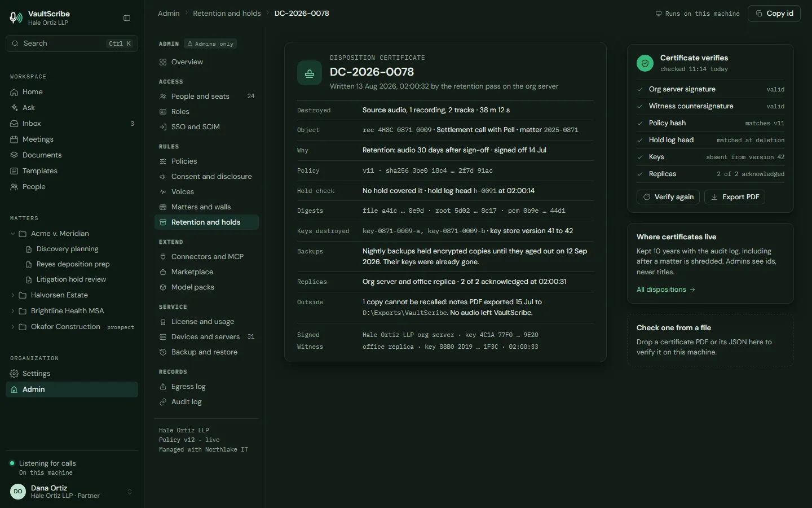Click the Overview grid icon

pyautogui.click(x=163, y=62)
